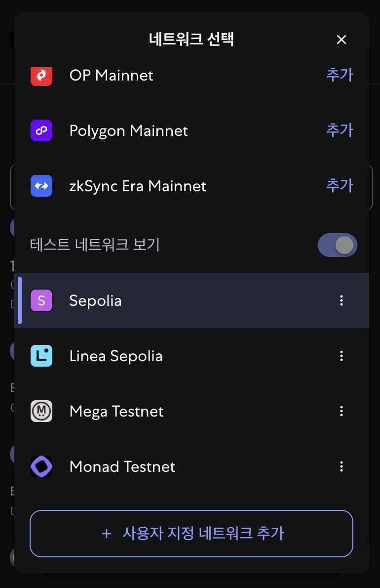Image resolution: width=380 pixels, height=588 pixels.
Task: Select the Linea Sepolia network entry
Action: pyautogui.click(x=191, y=356)
